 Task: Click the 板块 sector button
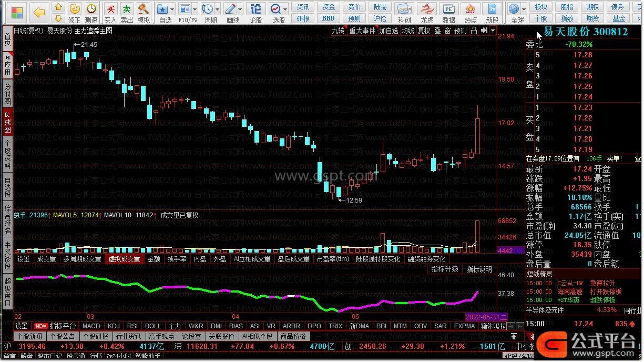541,7
